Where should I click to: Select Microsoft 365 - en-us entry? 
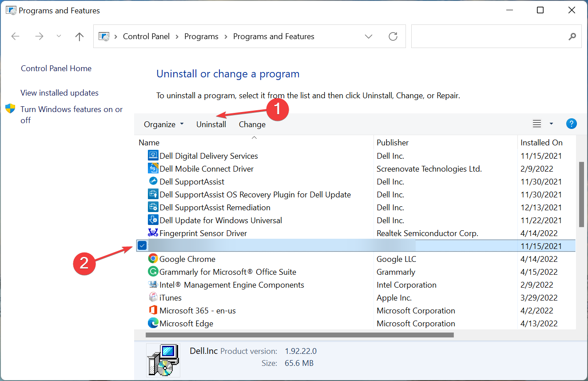[355, 310]
